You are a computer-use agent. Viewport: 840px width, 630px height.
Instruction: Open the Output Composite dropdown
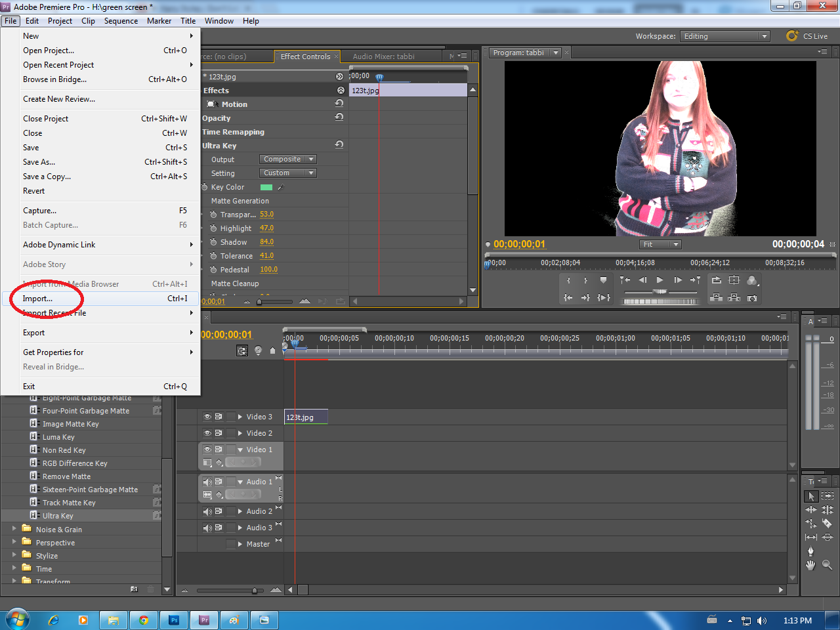288,159
